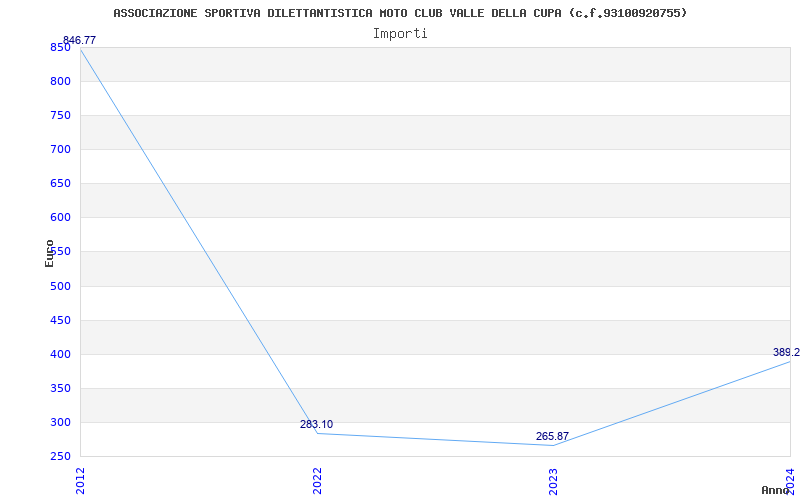The width and height of the screenshot is (800, 500).
Task: Click the 300 y-axis tick label
Action: click(x=60, y=422)
